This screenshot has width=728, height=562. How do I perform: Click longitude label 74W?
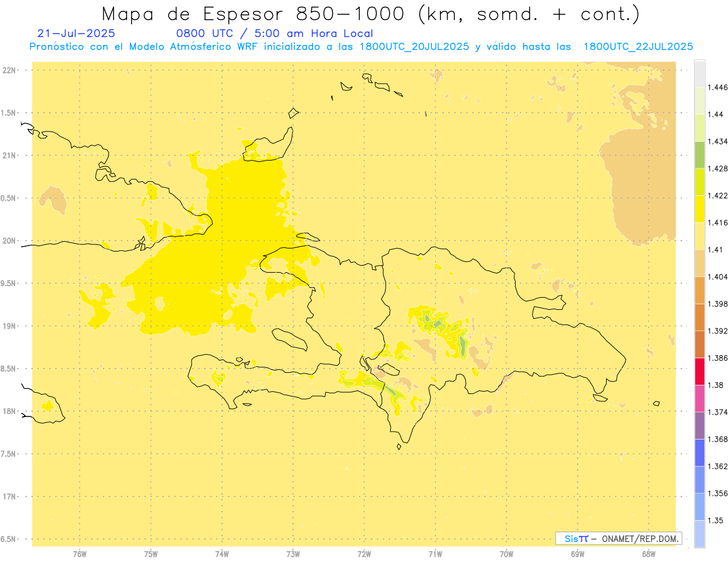coord(221,554)
